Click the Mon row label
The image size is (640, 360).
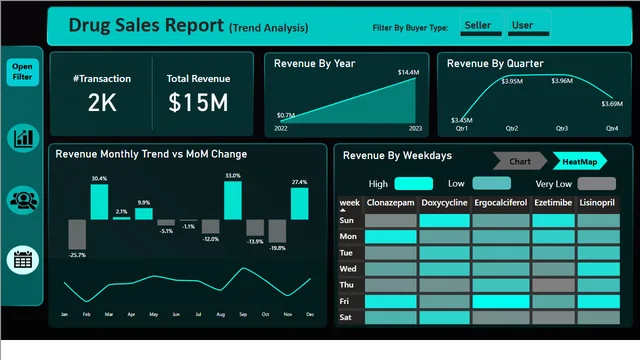pyautogui.click(x=348, y=236)
